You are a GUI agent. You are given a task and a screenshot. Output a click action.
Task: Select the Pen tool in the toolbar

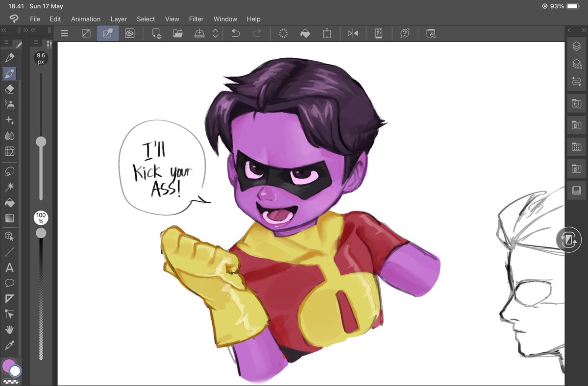(9, 58)
